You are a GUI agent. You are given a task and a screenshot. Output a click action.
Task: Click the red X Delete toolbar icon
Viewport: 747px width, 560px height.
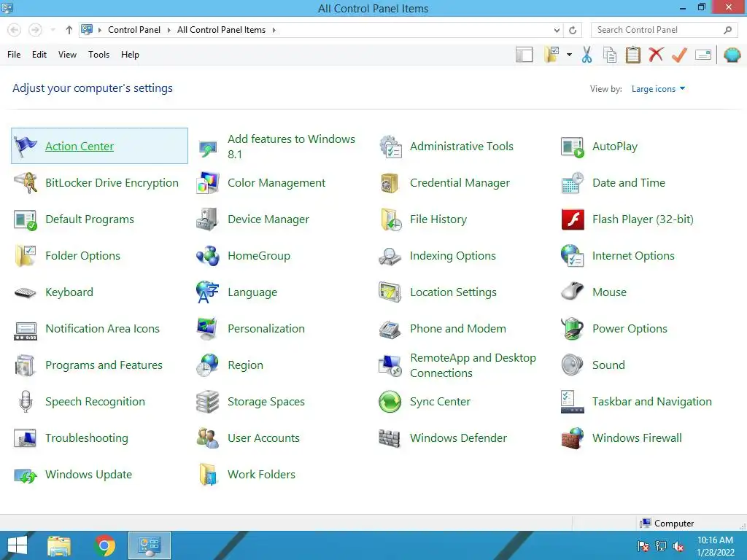(x=656, y=55)
